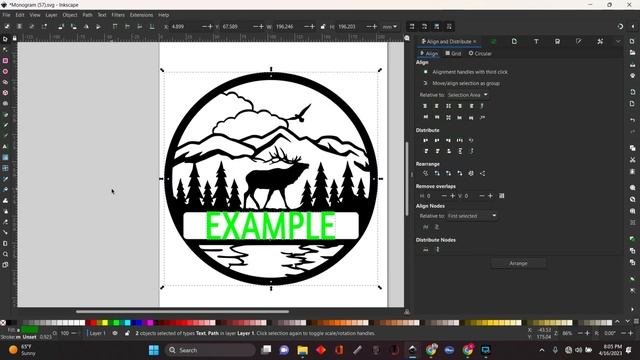The image size is (640, 360).
Task: Enable Move/align selection as group
Action: point(425,83)
